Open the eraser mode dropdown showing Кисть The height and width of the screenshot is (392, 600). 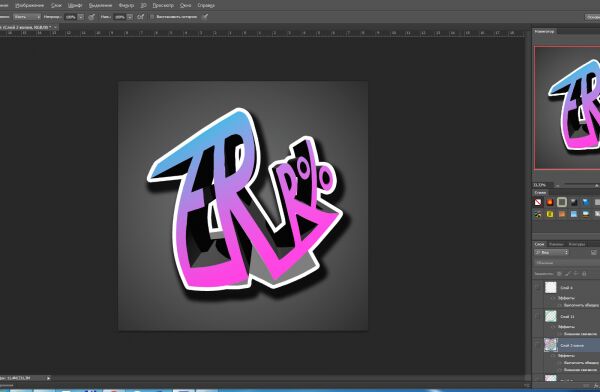27,17
